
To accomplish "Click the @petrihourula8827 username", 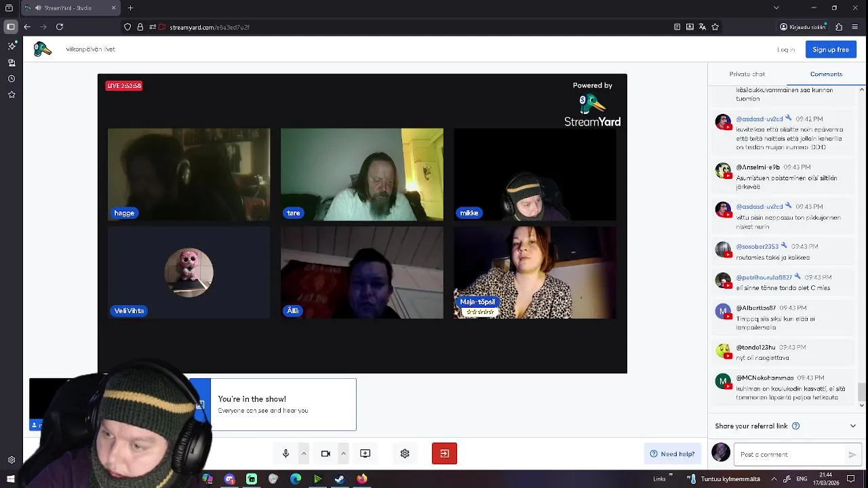I will 764,277.
